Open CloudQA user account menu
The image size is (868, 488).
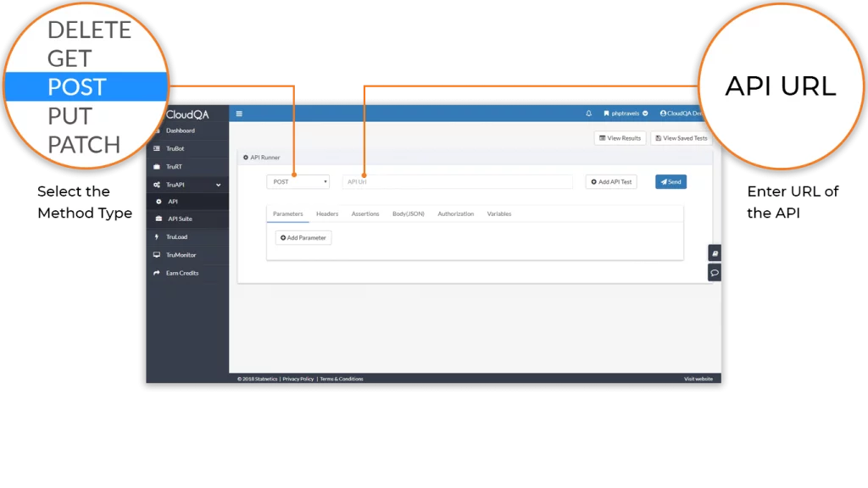(x=681, y=114)
